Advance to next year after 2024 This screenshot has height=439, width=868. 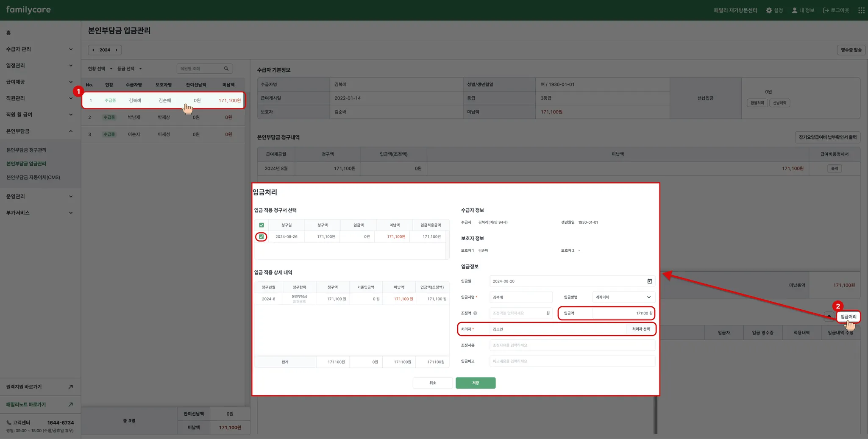tap(116, 50)
